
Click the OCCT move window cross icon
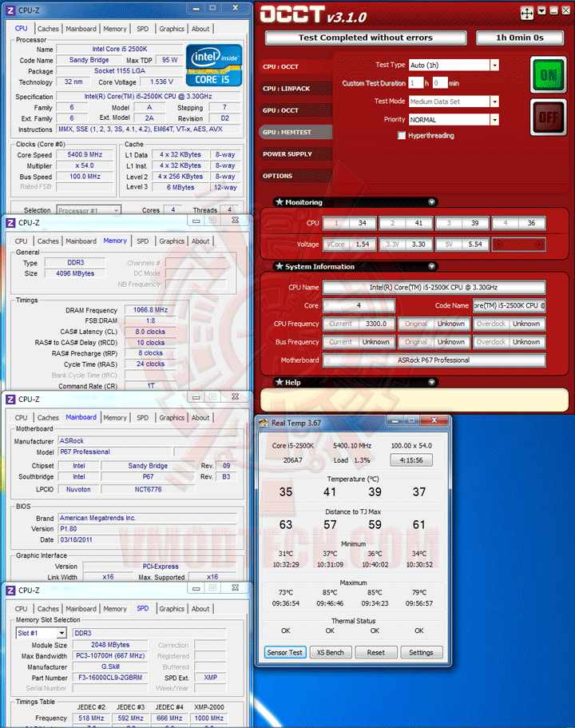(527, 13)
